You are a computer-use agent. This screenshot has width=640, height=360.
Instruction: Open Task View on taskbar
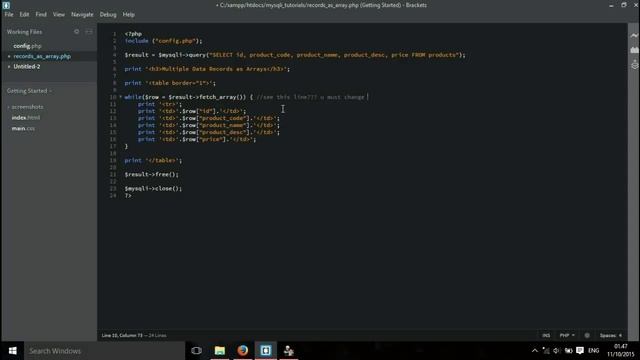pos(196,351)
